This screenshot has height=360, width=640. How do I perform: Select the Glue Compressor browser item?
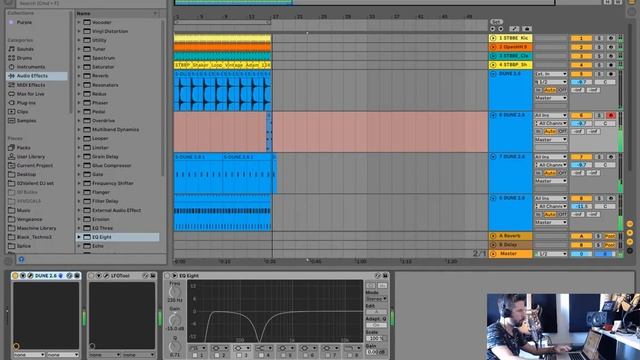coord(111,166)
